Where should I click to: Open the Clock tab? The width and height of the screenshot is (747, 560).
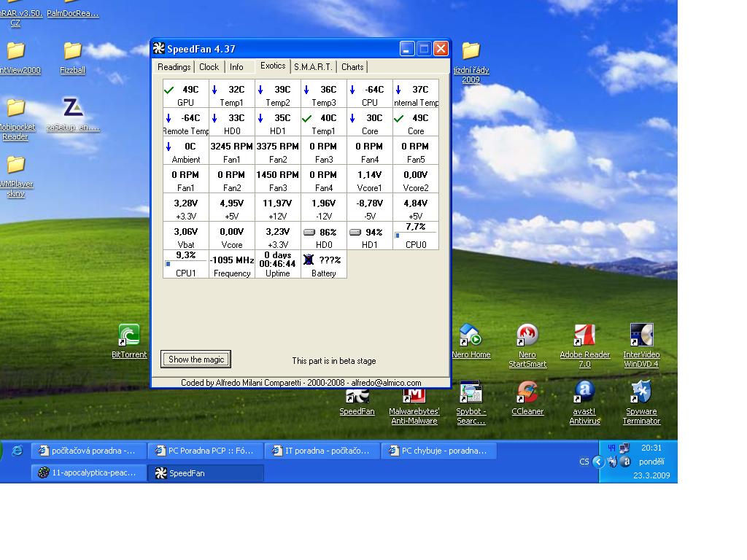(209, 67)
